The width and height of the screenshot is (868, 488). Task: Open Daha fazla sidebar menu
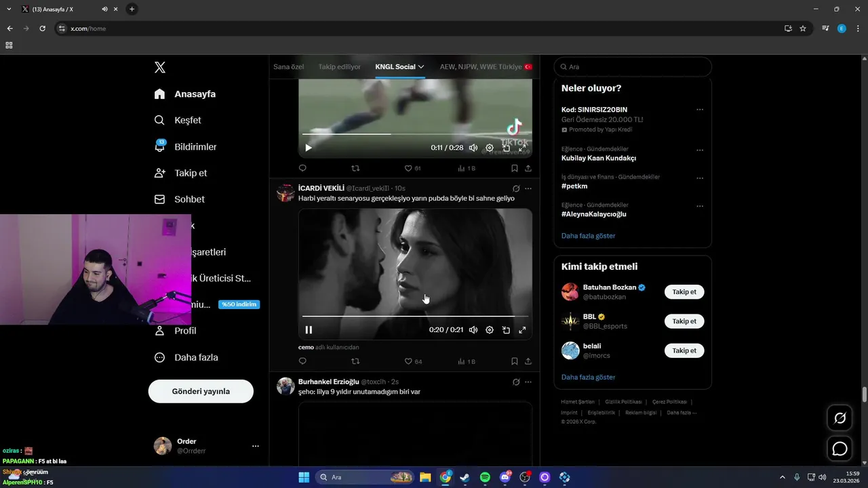click(186, 357)
